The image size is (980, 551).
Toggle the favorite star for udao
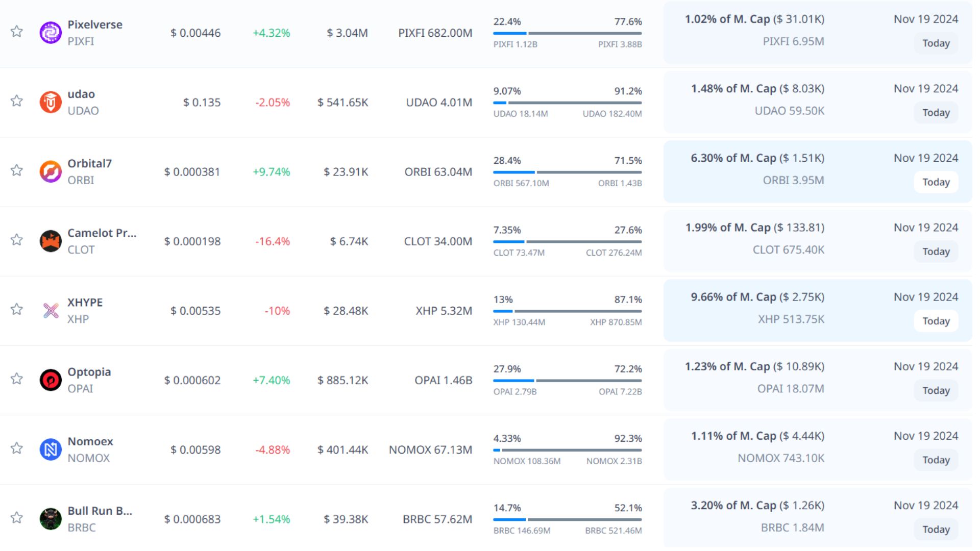point(17,101)
